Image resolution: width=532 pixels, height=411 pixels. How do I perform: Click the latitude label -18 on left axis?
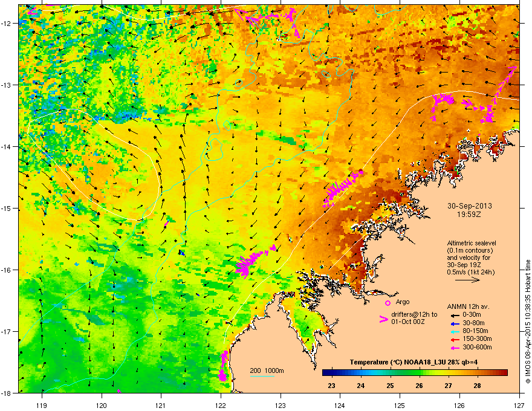pos(7,393)
